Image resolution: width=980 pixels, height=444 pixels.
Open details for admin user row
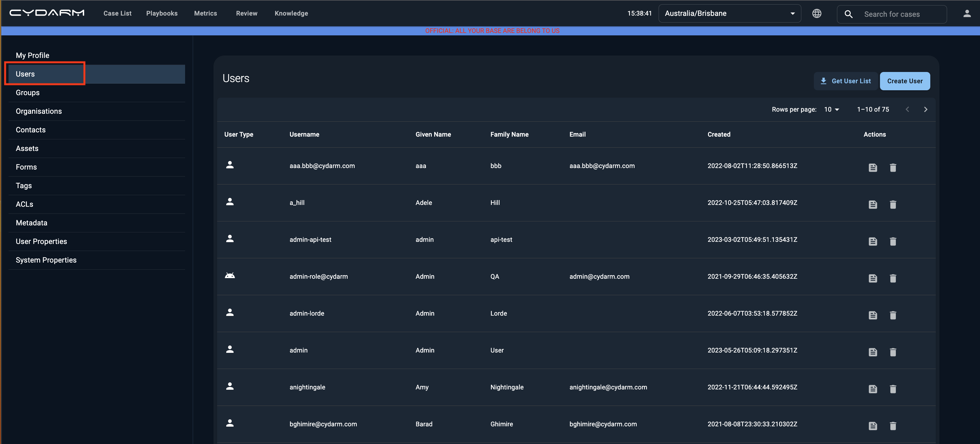(x=873, y=352)
